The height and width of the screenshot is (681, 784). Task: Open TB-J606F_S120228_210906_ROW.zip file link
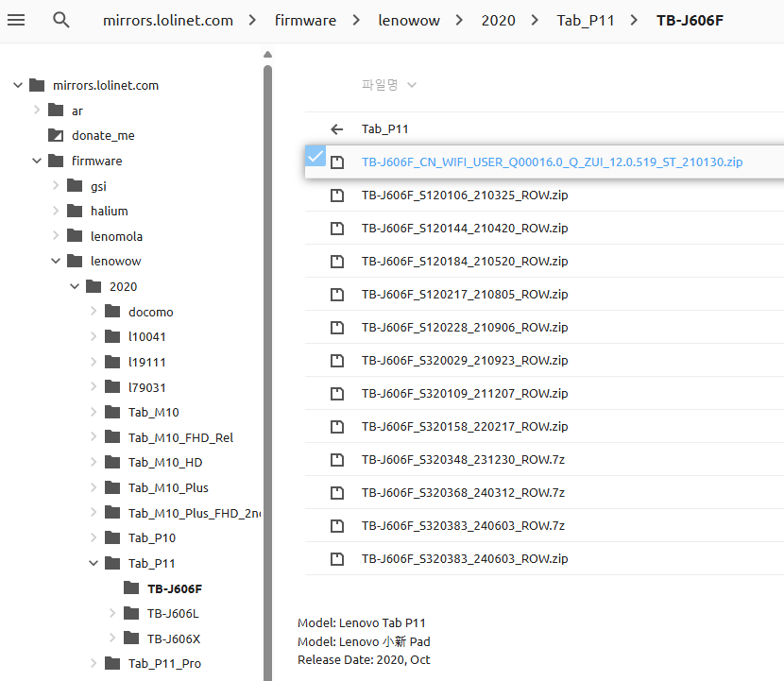pos(465,328)
